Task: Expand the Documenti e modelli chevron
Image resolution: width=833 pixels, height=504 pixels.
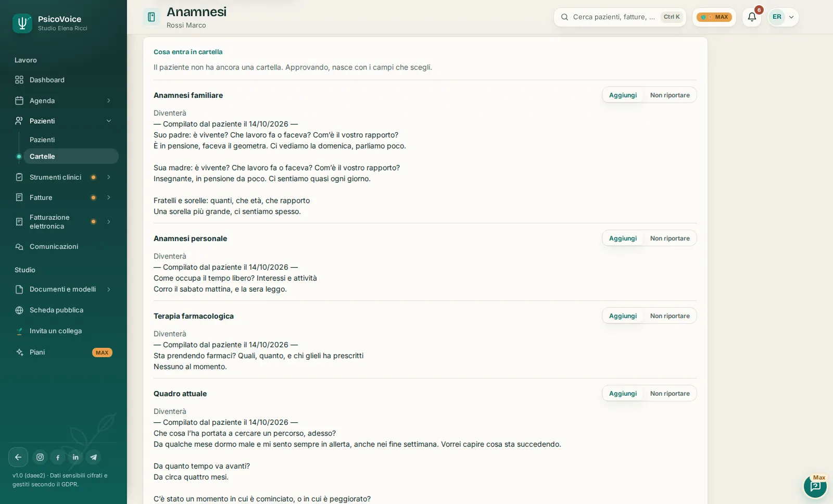Action: [109, 289]
